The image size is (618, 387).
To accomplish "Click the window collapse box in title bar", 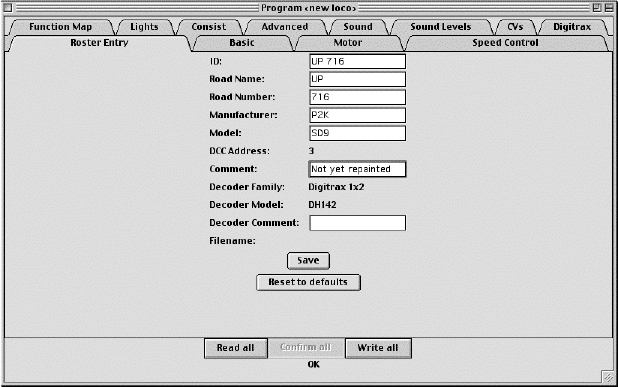I will coord(609,7).
